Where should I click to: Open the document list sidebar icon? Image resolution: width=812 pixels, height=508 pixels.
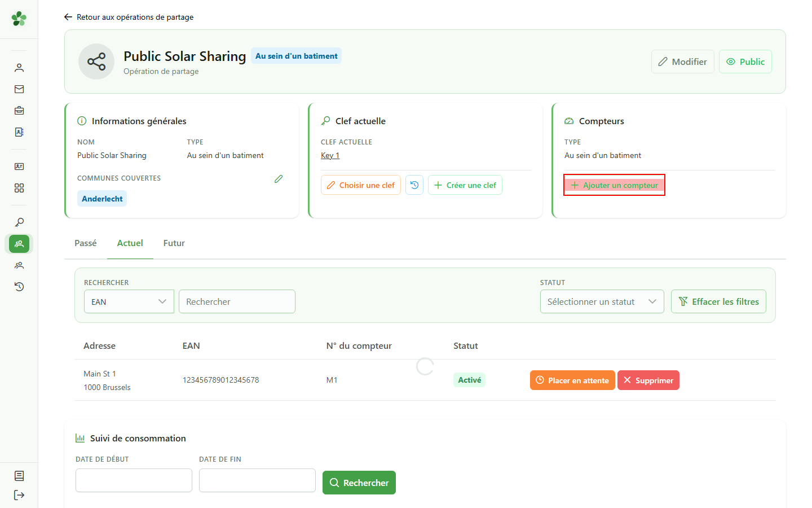(19, 476)
